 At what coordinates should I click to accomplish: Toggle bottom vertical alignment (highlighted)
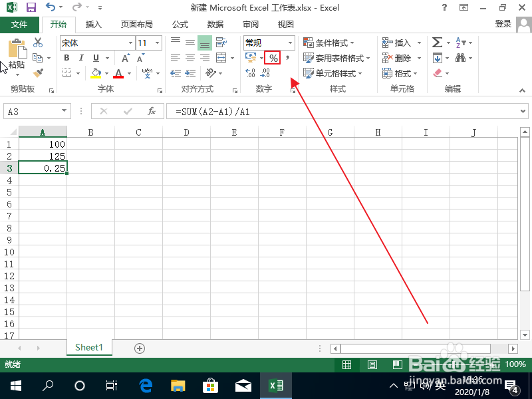pos(205,43)
